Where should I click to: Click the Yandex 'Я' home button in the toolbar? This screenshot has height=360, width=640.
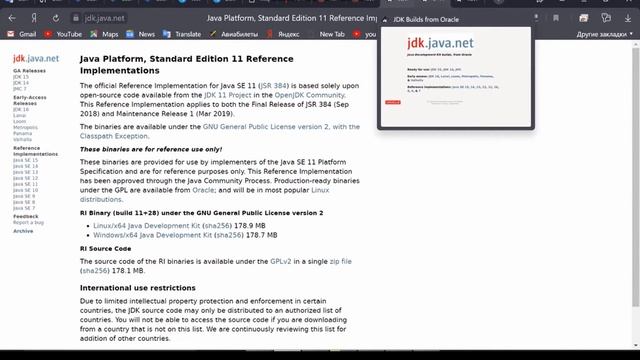pyautogui.click(x=34, y=18)
